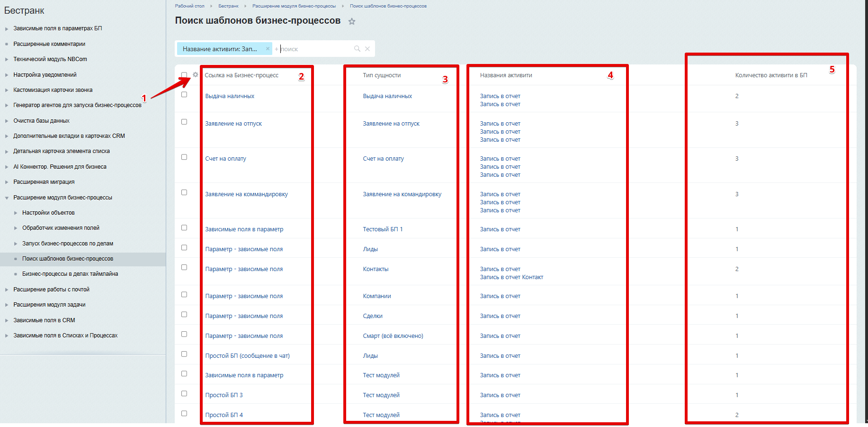Click the star icon to favorite page
Image resolution: width=868 pixels, height=427 pixels.
(x=352, y=21)
